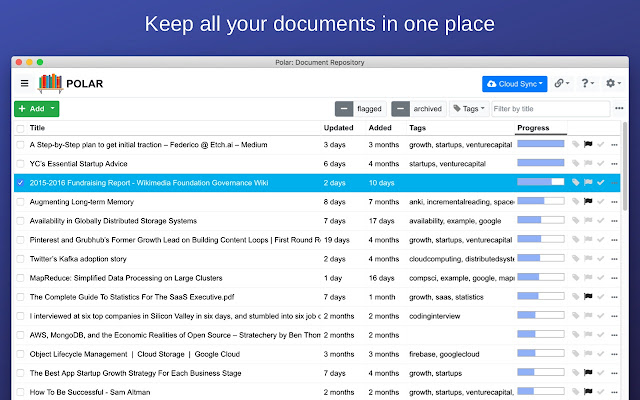Sort by Tags column header
640x400 pixels.
click(x=417, y=128)
